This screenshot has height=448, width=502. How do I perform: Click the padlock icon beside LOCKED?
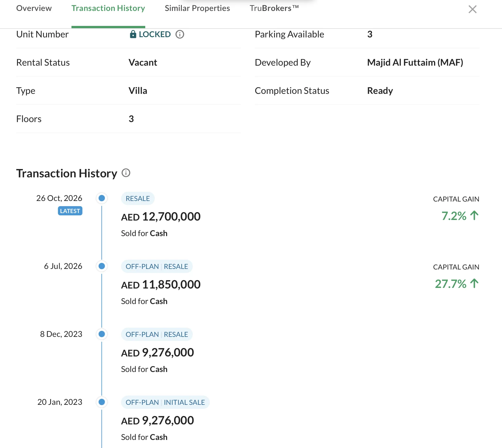click(x=133, y=34)
